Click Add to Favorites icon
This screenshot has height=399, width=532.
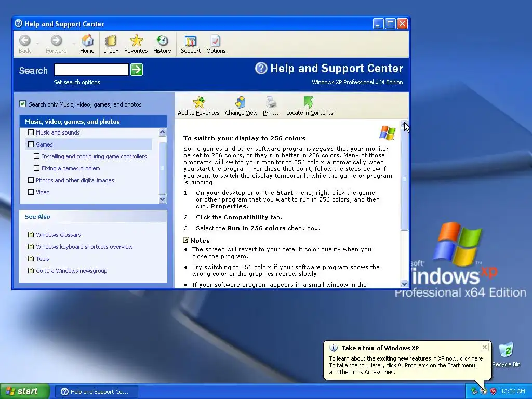pos(198,102)
